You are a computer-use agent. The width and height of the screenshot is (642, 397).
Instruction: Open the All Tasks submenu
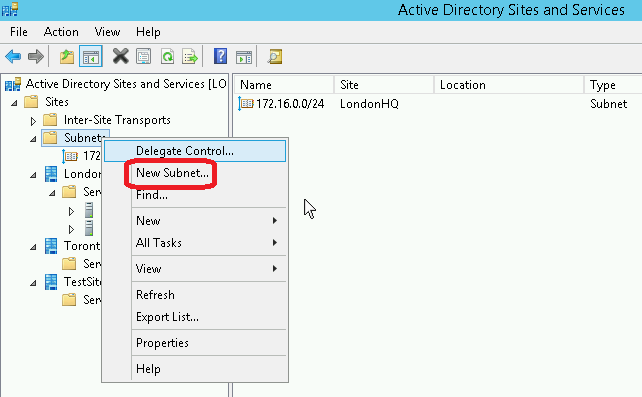pyautogui.click(x=195, y=243)
